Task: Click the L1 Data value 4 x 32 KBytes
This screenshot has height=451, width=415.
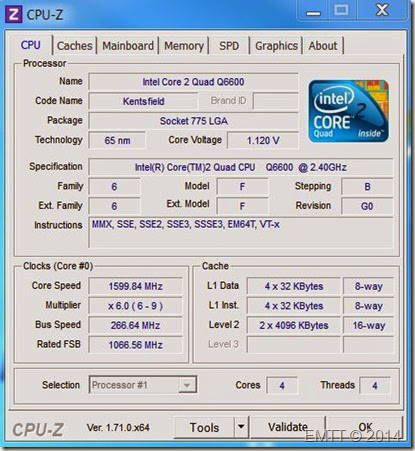Action: coord(294,286)
